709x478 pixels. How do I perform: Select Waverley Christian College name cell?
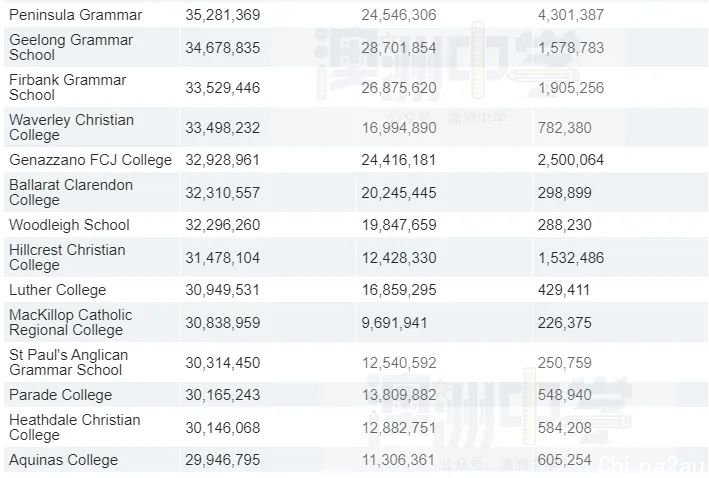pos(71,128)
